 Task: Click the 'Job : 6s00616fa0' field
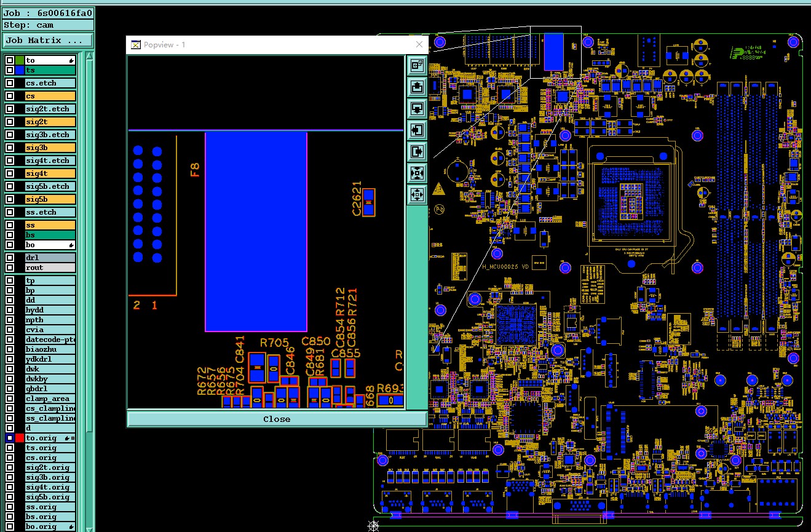(48, 13)
